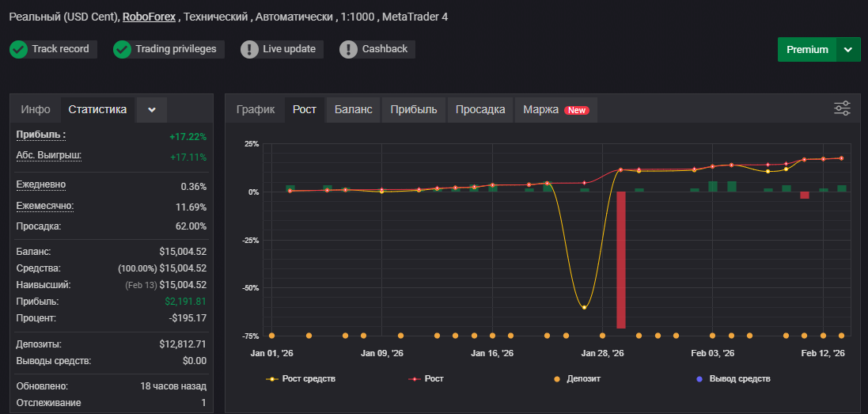
Task: Click the large red loss bar on Jan 28
Action: click(621, 260)
